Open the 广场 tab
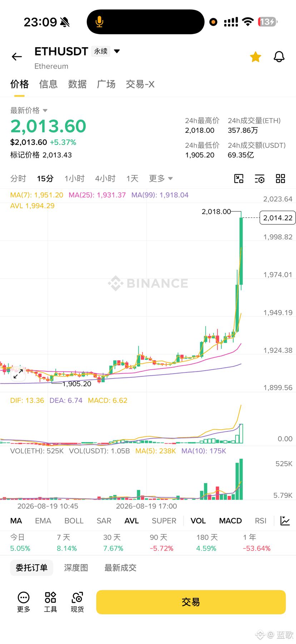 tap(106, 84)
